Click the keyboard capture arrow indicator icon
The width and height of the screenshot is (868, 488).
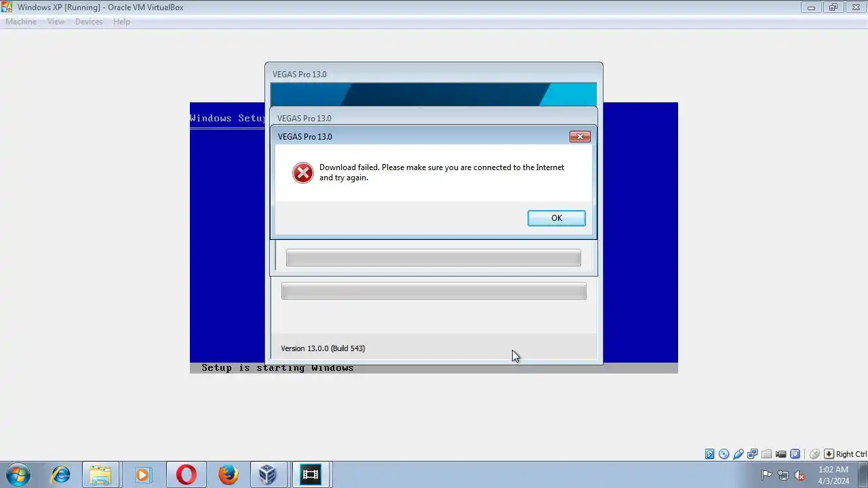click(829, 454)
